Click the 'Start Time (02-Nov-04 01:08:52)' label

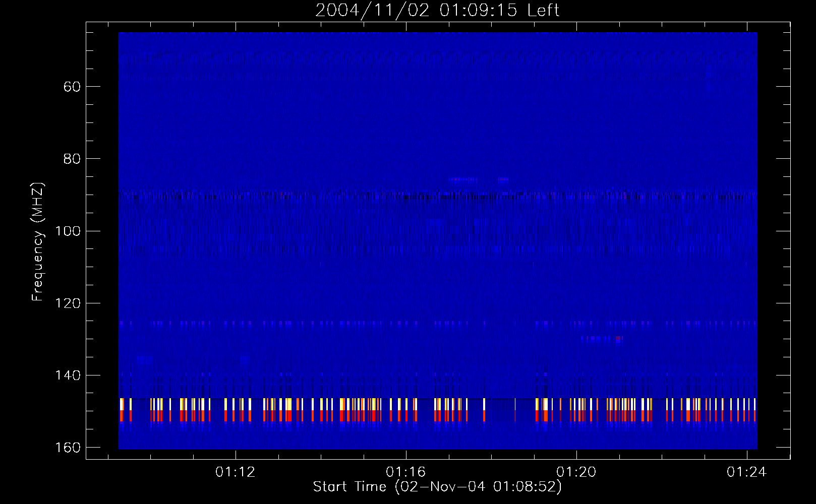tap(437, 487)
